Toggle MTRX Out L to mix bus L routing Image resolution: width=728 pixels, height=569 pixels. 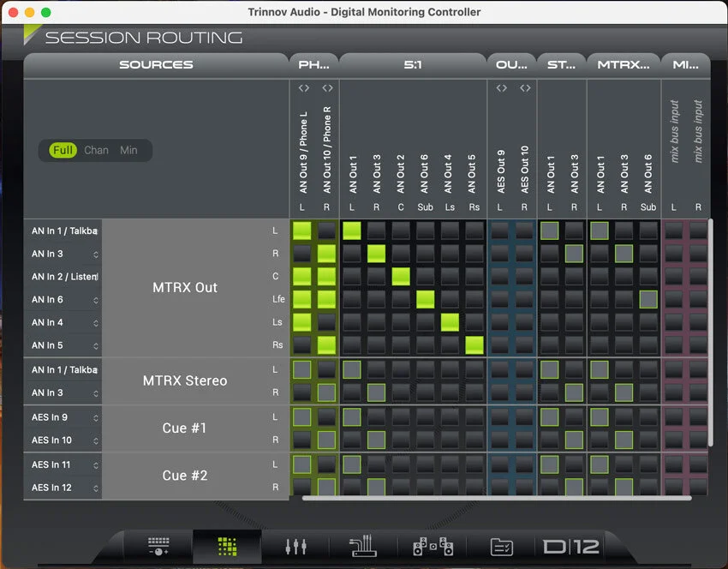pyautogui.click(x=674, y=231)
